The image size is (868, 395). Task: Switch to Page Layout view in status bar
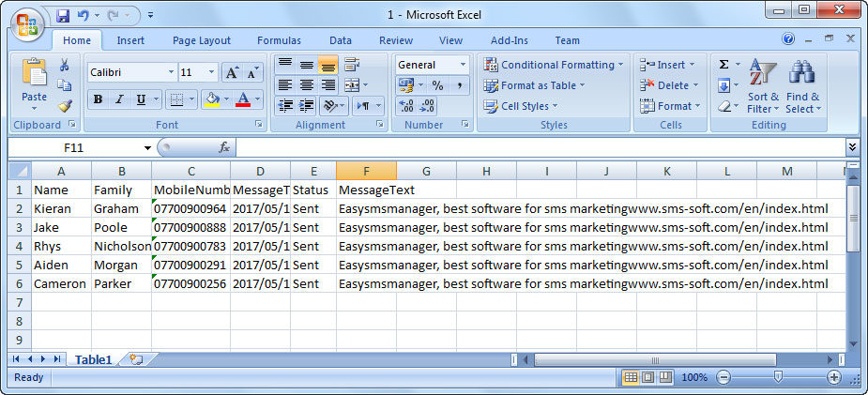(x=648, y=377)
